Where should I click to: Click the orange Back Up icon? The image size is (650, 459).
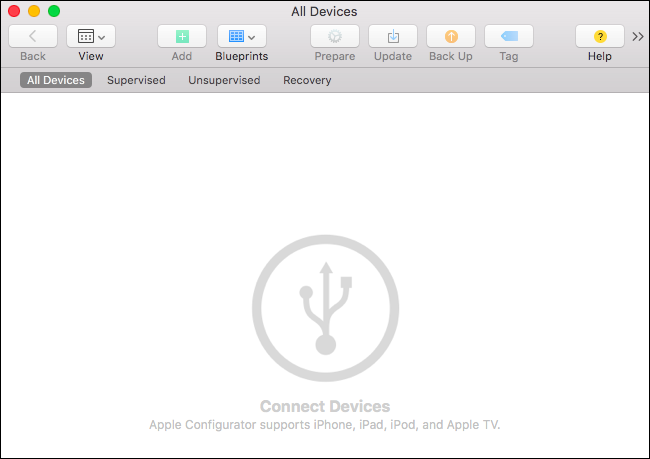point(451,37)
